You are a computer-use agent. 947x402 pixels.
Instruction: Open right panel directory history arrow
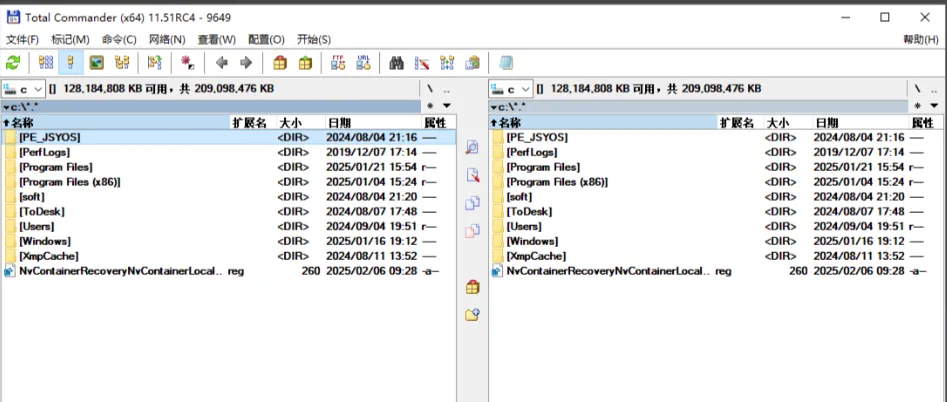(x=934, y=106)
